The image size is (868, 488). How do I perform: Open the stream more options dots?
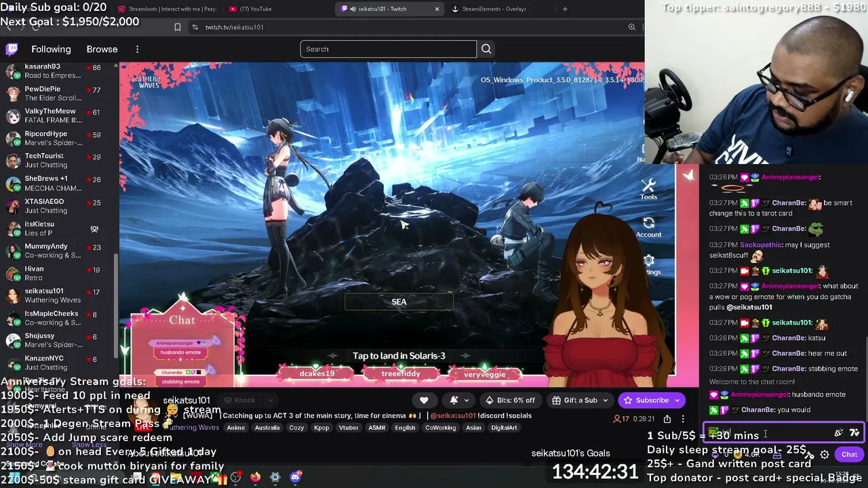(x=683, y=419)
